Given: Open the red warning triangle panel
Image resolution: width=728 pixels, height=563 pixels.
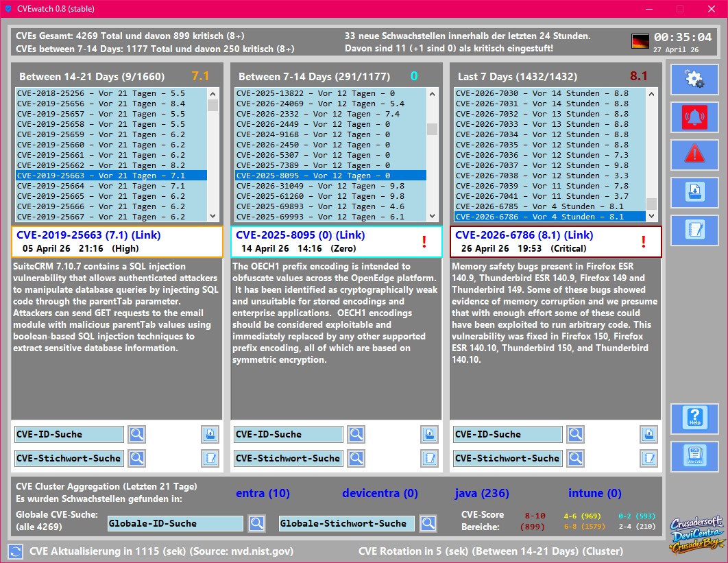Looking at the screenshot, I should (x=694, y=154).
